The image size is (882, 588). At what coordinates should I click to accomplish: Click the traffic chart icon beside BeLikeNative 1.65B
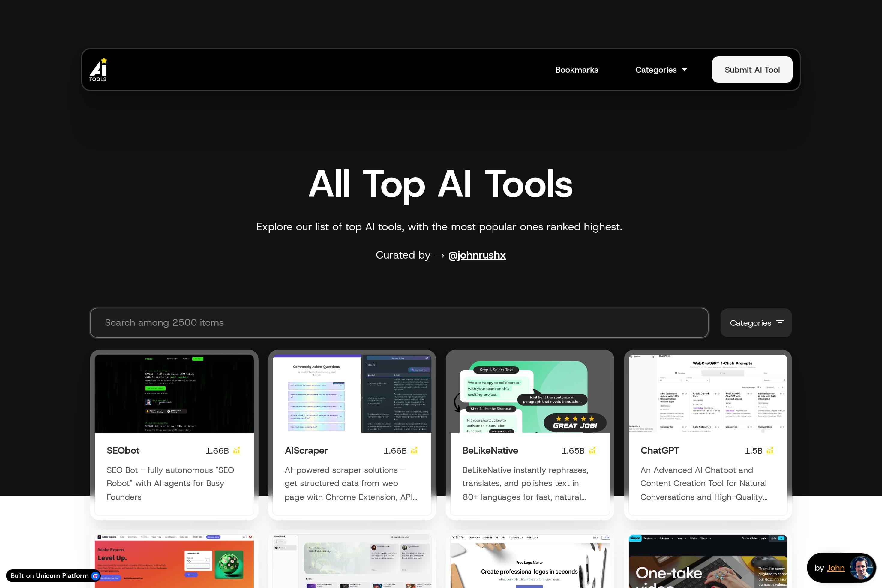[x=592, y=450]
